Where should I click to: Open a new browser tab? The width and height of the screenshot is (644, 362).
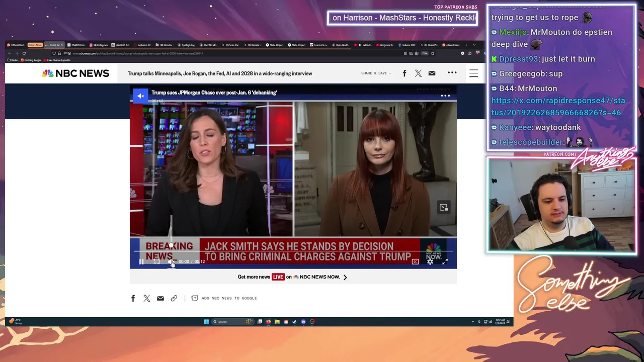(466, 45)
